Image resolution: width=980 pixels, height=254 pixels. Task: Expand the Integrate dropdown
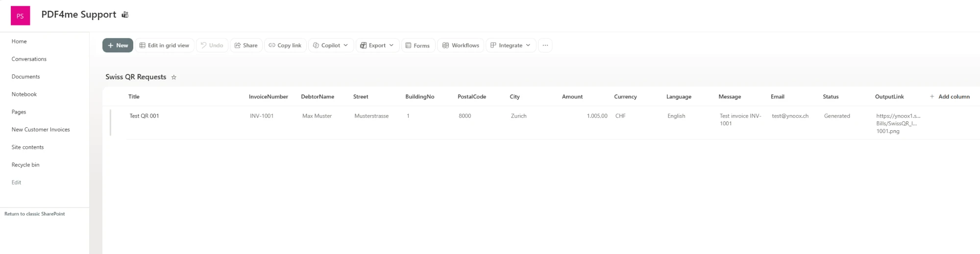pos(511,46)
